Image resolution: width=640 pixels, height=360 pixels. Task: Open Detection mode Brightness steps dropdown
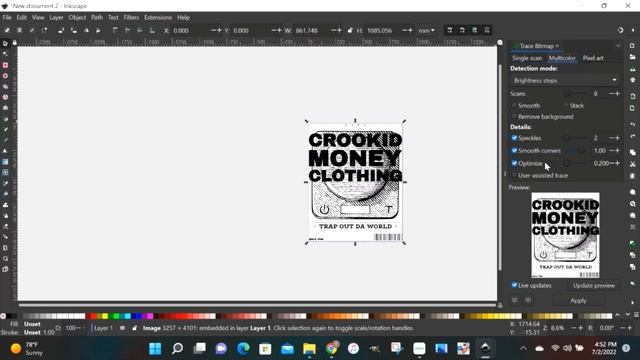565,80
